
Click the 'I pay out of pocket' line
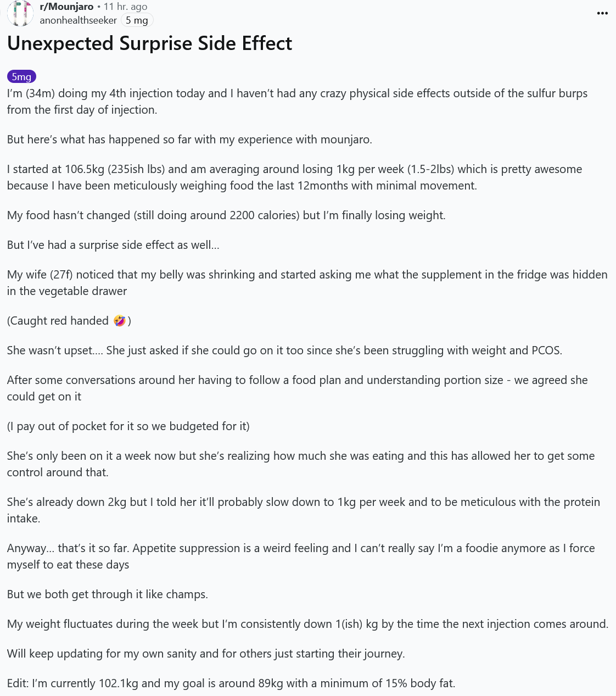128,426
